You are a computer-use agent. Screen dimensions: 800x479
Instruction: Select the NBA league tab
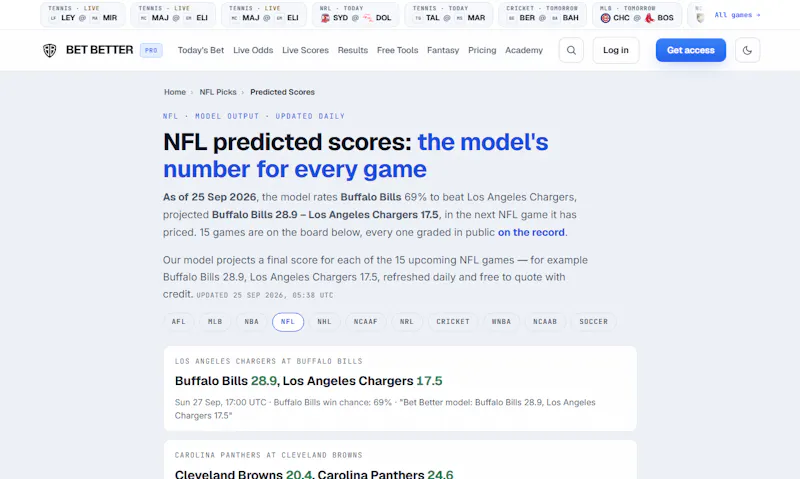(252, 322)
